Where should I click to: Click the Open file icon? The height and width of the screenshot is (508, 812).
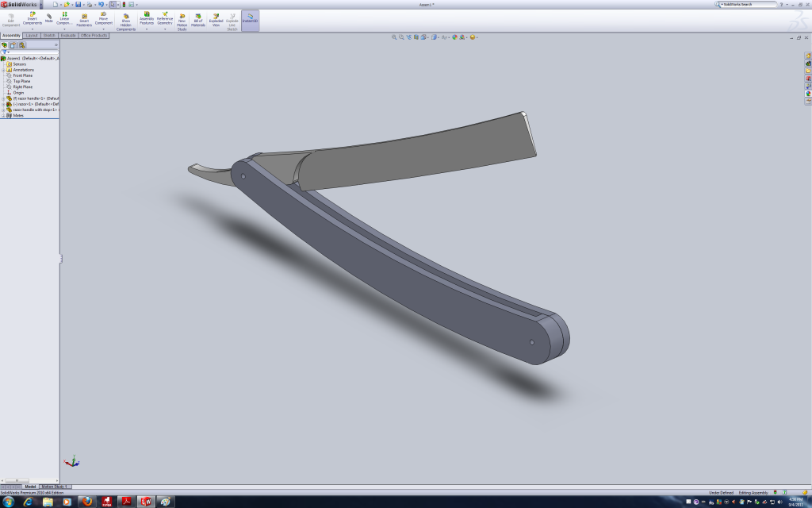coord(67,4)
